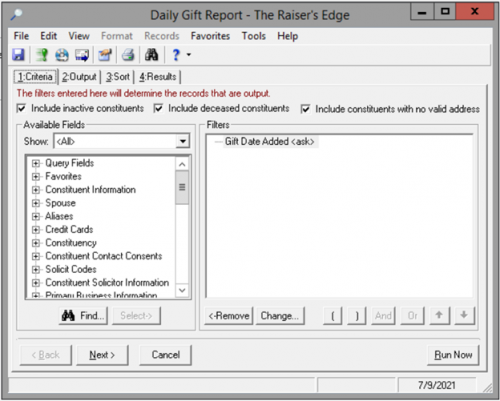Expand the Favorites tree node
The image size is (500, 401).
(x=36, y=177)
